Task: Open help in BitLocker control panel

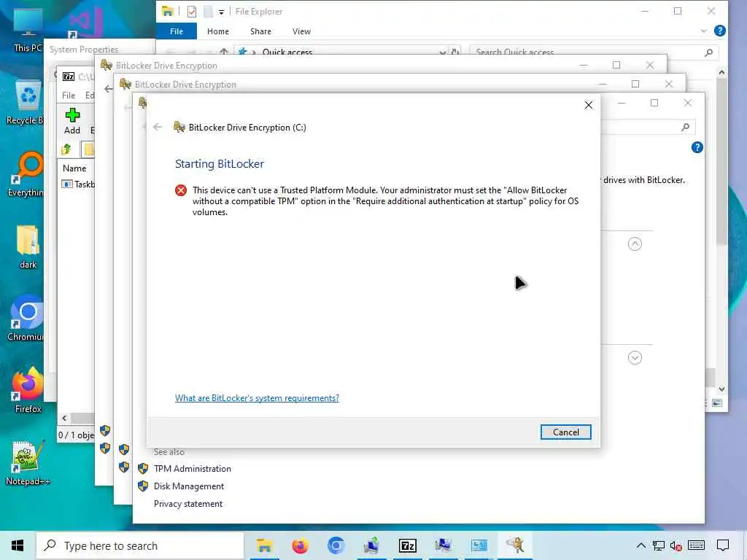Action: coord(697,147)
